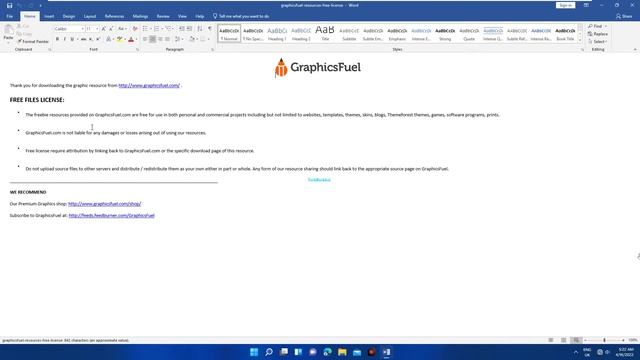This screenshot has height=360, width=640.
Task: Open the Mailings tab
Action: [140, 16]
